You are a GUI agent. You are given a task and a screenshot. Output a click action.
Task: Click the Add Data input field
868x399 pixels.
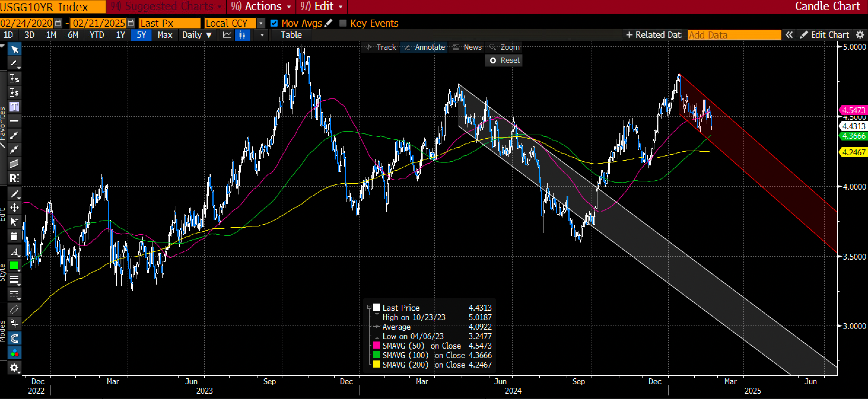pyautogui.click(x=734, y=35)
